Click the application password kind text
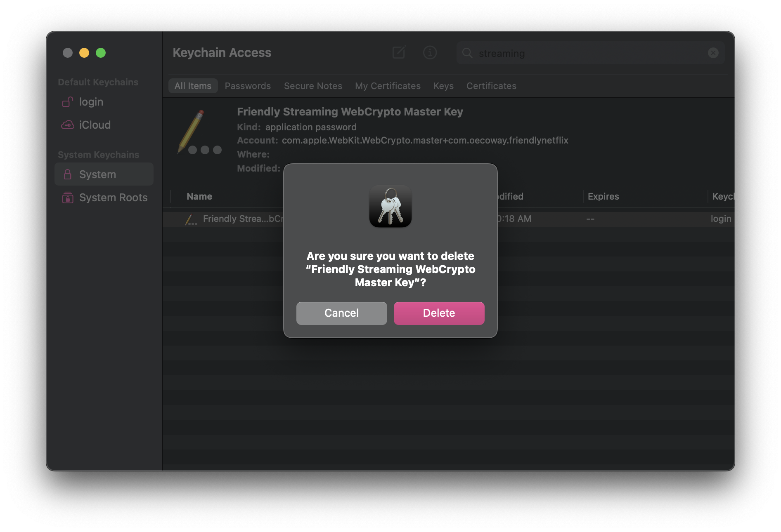This screenshot has width=781, height=532. (x=311, y=127)
